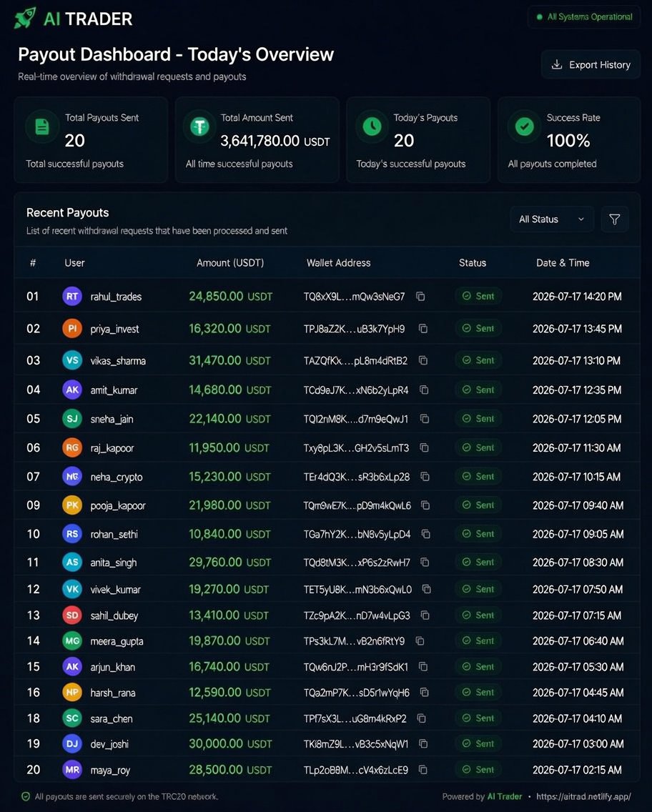Copy meera_gupta wallet address

(x=420, y=641)
